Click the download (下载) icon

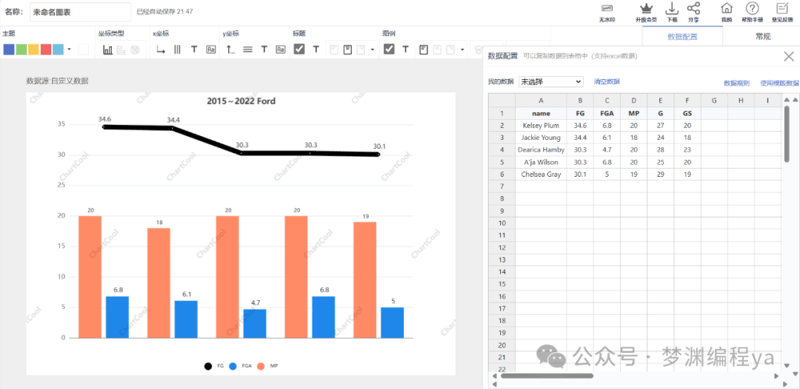click(x=672, y=9)
